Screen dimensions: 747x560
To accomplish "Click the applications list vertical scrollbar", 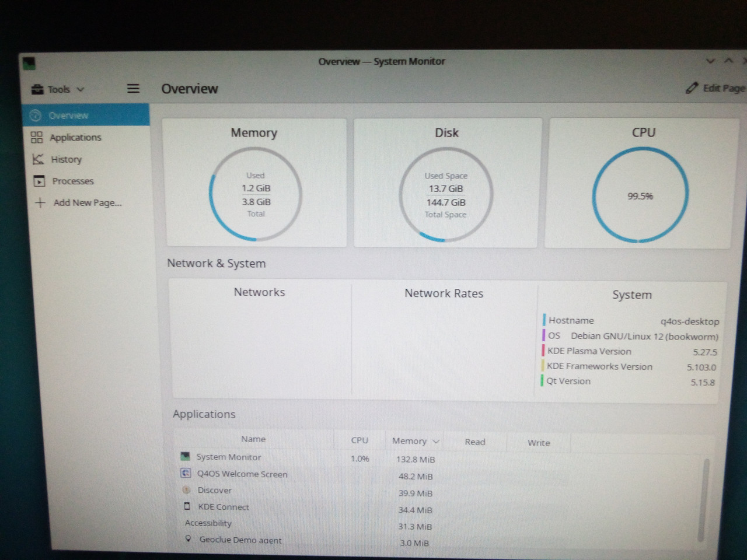I will [x=705, y=501].
